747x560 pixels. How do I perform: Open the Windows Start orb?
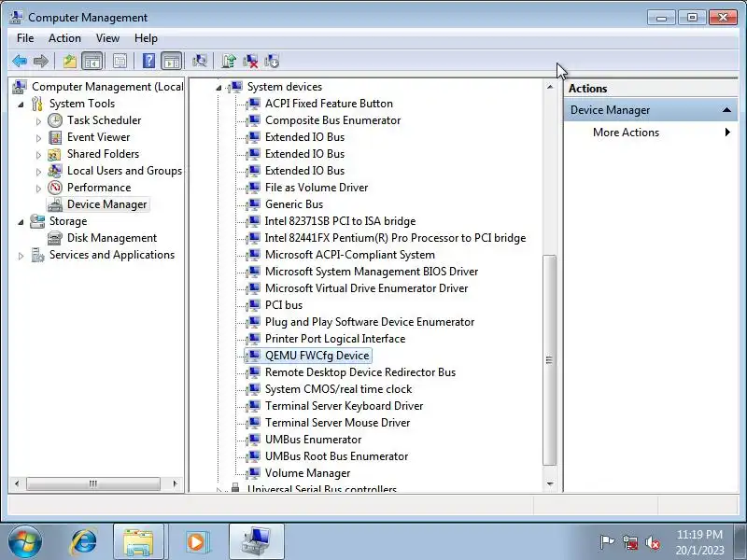coord(25,541)
